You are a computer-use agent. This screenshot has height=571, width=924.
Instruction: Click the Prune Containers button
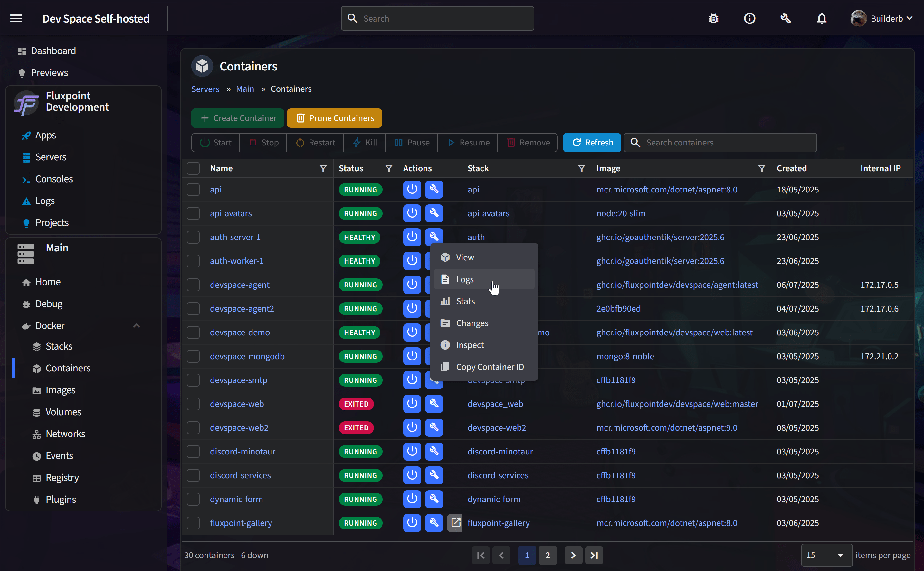click(x=334, y=118)
